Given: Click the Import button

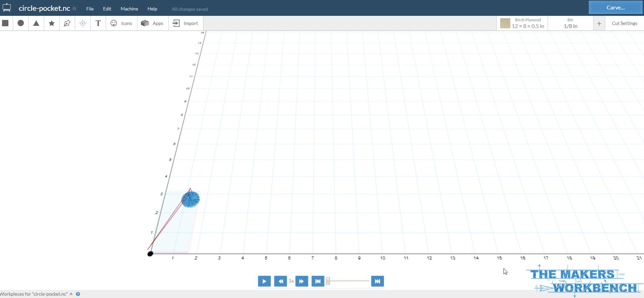Looking at the screenshot, I should 186,23.
